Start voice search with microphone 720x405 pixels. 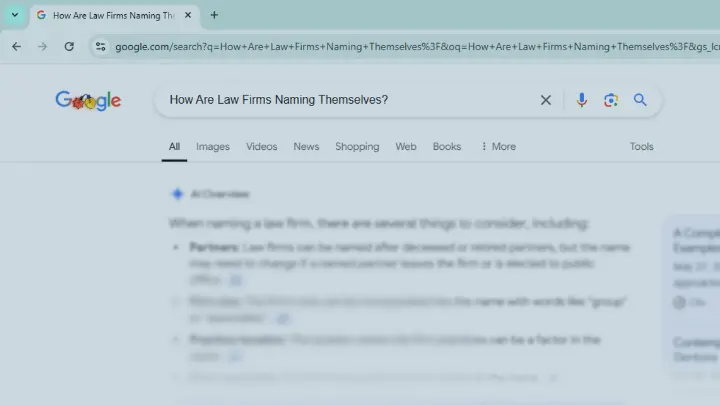[x=581, y=100]
